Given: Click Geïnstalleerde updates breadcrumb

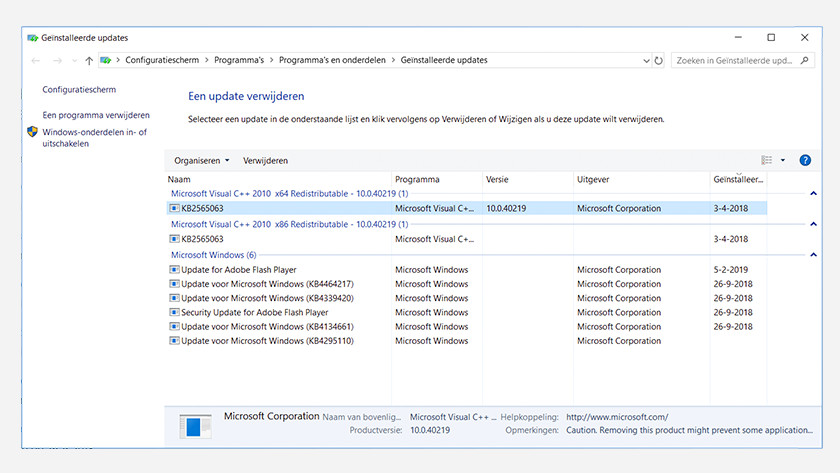Looking at the screenshot, I should coord(444,60).
